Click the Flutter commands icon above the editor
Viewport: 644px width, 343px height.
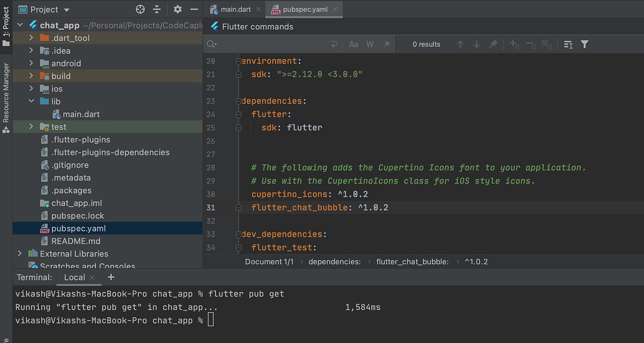click(x=214, y=26)
